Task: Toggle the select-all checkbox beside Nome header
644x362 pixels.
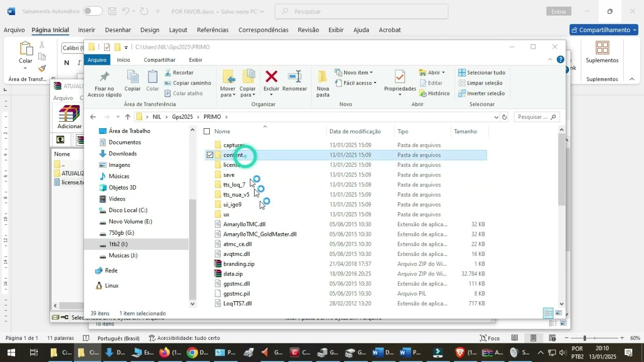Action: pos(207,131)
